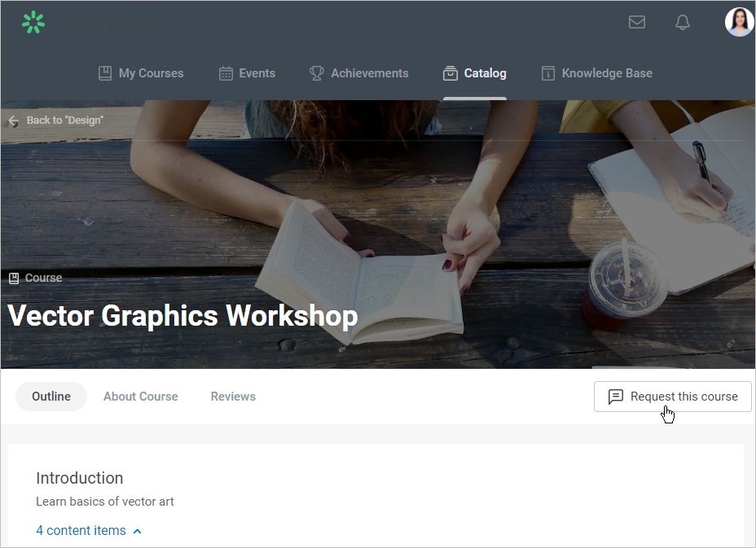Click the green iSpring logo icon
The image size is (756, 548).
(33, 22)
